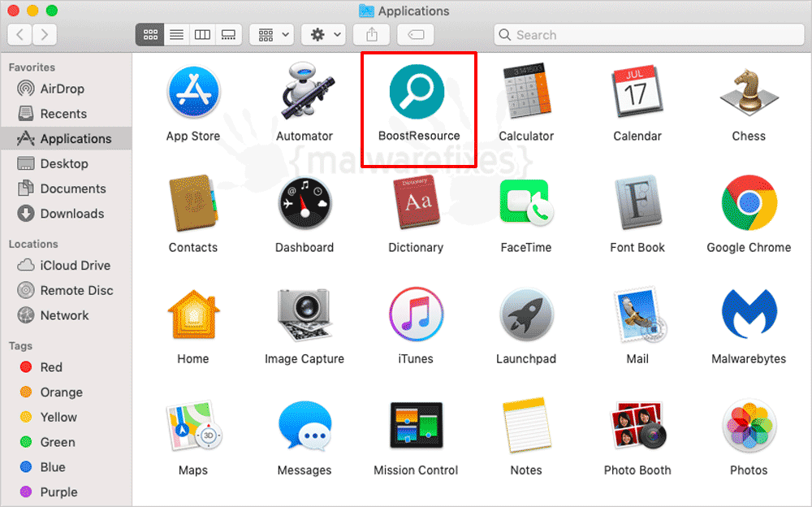Click the Locations section header

tap(33, 245)
